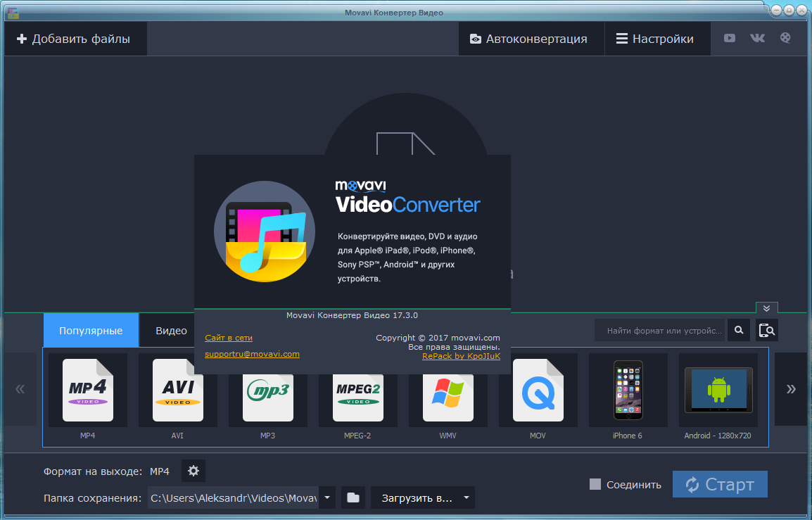Select the MP4 video format preset
812x520 pixels.
(x=87, y=391)
